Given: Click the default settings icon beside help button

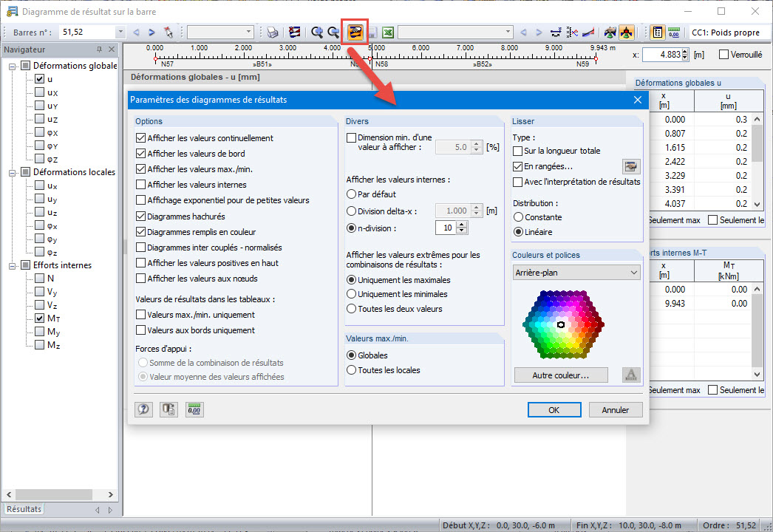Looking at the screenshot, I should pos(168,409).
